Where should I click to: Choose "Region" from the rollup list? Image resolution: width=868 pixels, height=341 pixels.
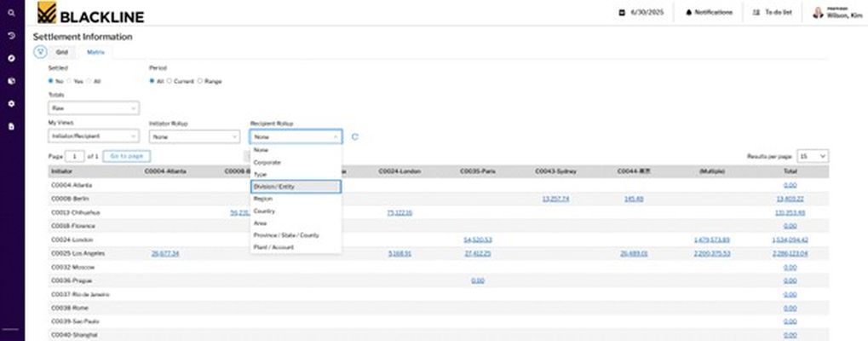tap(263, 199)
